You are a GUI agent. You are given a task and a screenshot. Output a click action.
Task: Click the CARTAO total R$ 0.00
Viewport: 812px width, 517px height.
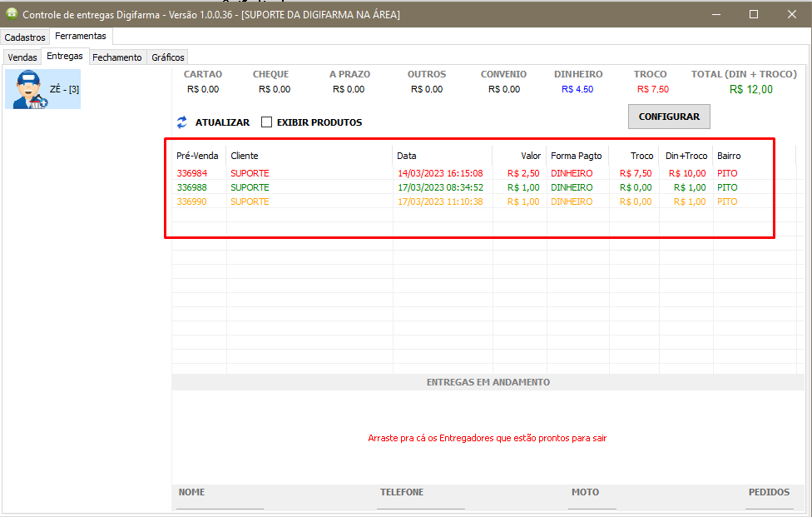pyautogui.click(x=203, y=89)
